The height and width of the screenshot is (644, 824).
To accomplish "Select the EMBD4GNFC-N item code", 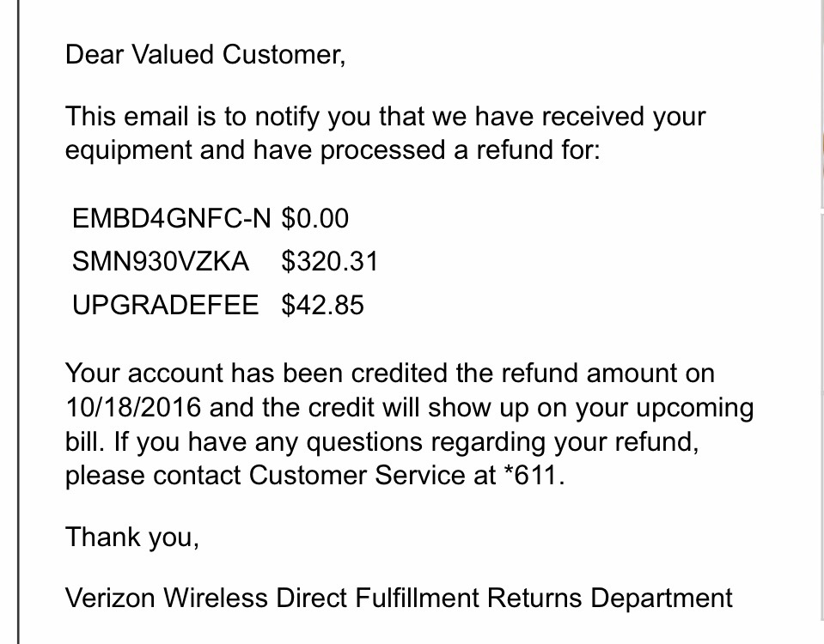I will [x=171, y=218].
